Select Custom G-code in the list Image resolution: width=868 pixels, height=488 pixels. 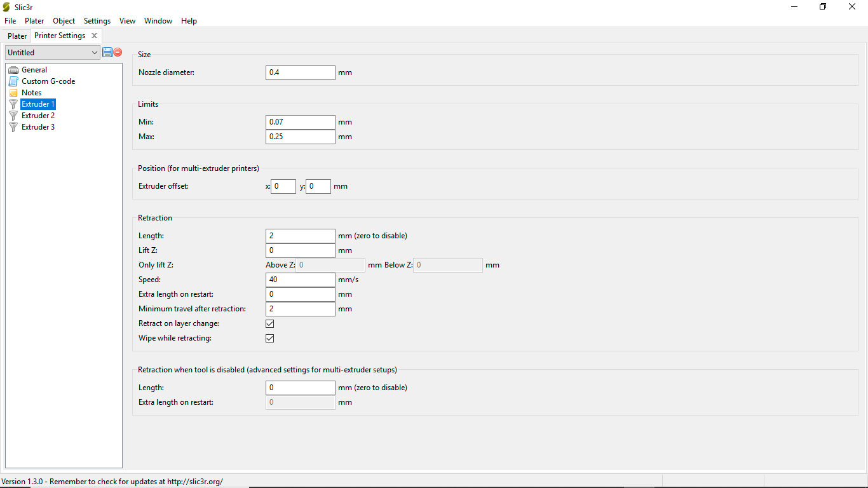click(x=48, y=81)
